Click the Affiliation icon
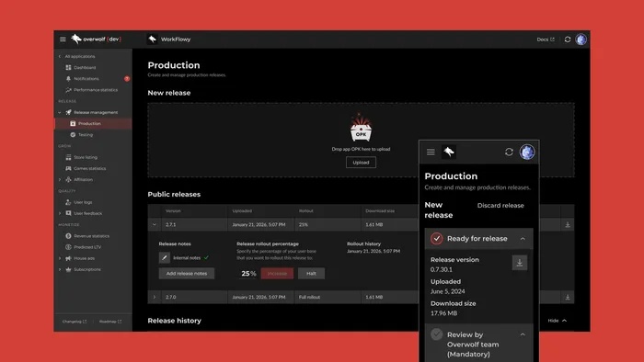The width and height of the screenshot is (644, 362). (x=69, y=179)
